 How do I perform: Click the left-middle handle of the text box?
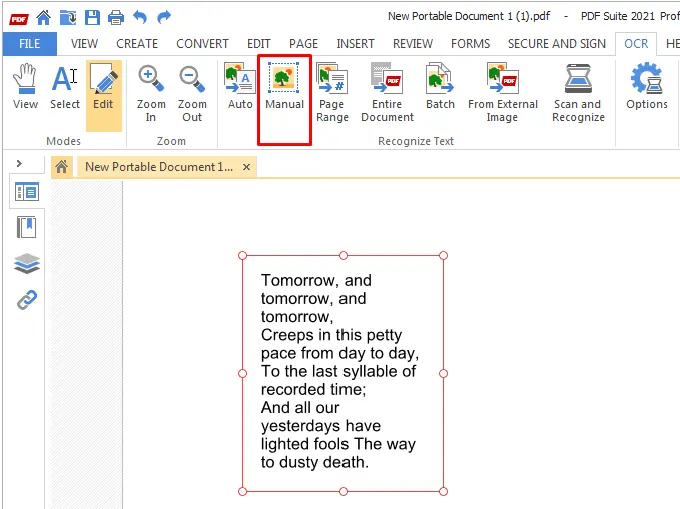242,373
